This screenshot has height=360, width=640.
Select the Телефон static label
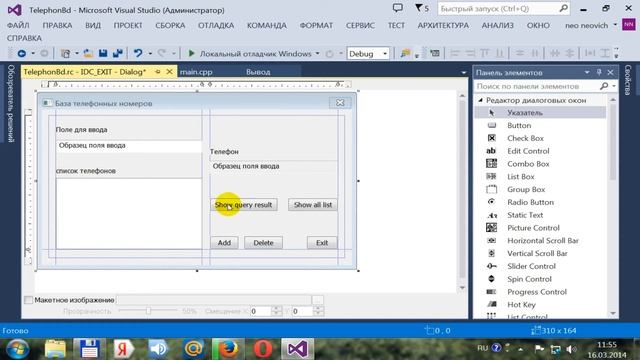pos(224,151)
